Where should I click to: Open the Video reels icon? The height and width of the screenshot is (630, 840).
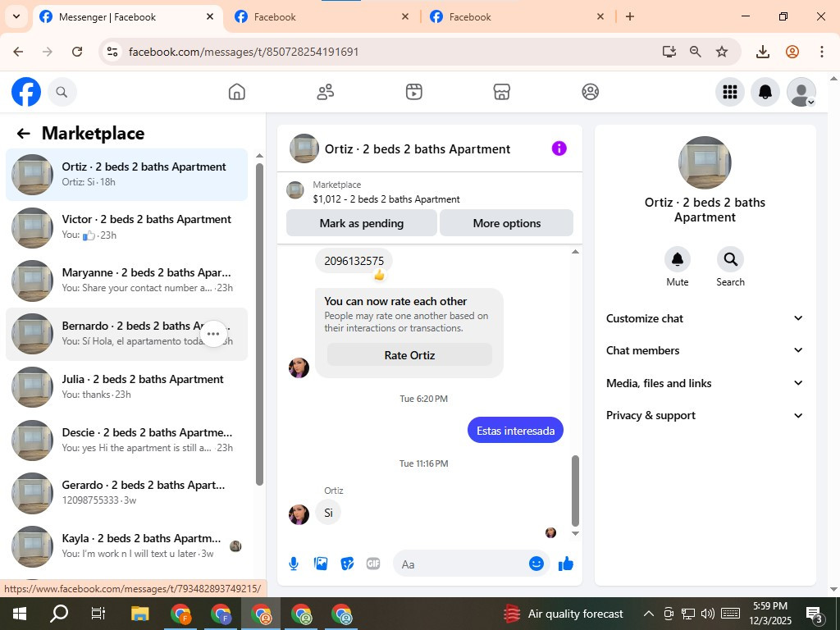tap(413, 92)
